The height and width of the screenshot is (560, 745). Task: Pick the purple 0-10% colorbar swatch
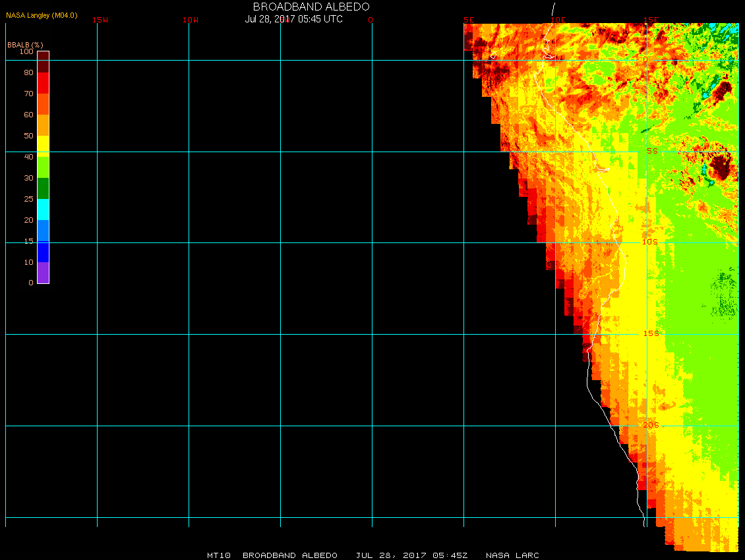click(x=43, y=273)
